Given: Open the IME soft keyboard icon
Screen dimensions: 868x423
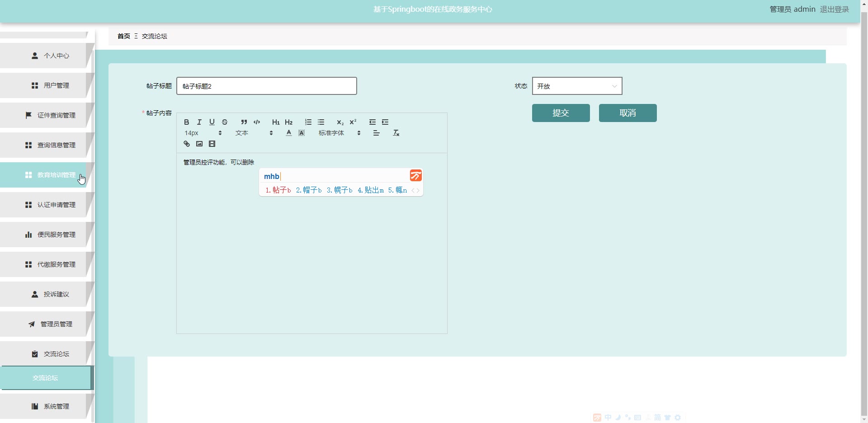Looking at the screenshot, I should 638,418.
